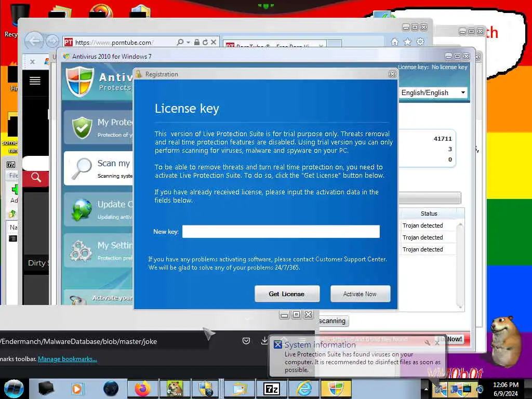
Task: Stop loading page in Internet Explorer
Action: pyautogui.click(x=214, y=42)
